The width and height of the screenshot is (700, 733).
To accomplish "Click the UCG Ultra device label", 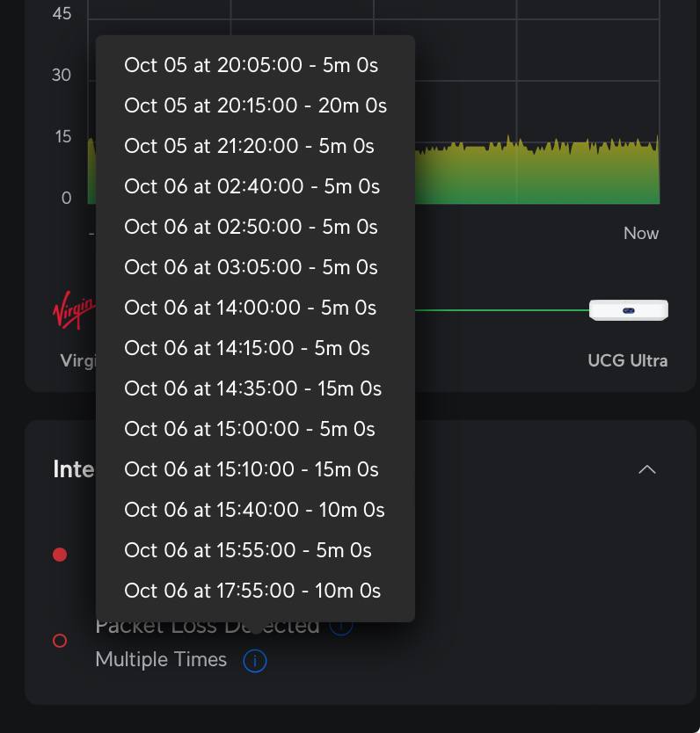I will pyautogui.click(x=627, y=360).
